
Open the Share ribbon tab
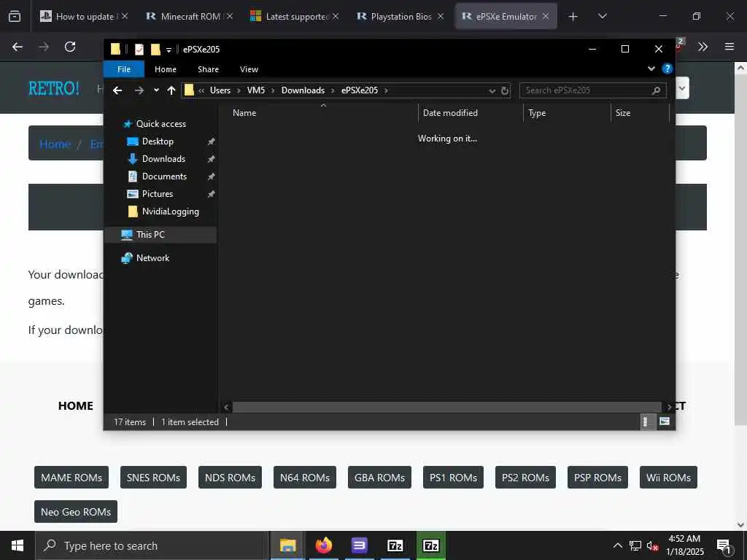coord(208,69)
